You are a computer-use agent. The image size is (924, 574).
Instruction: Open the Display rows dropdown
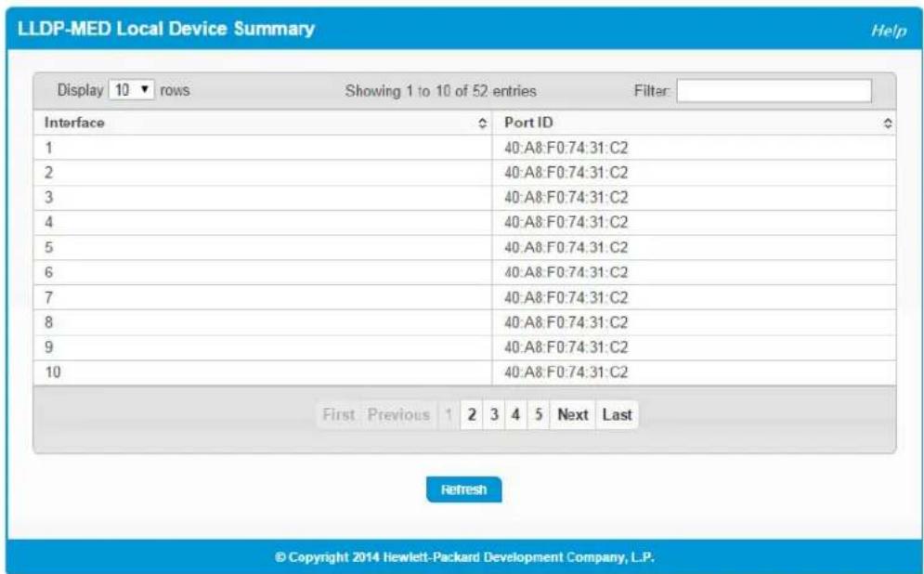pyautogui.click(x=132, y=90)
